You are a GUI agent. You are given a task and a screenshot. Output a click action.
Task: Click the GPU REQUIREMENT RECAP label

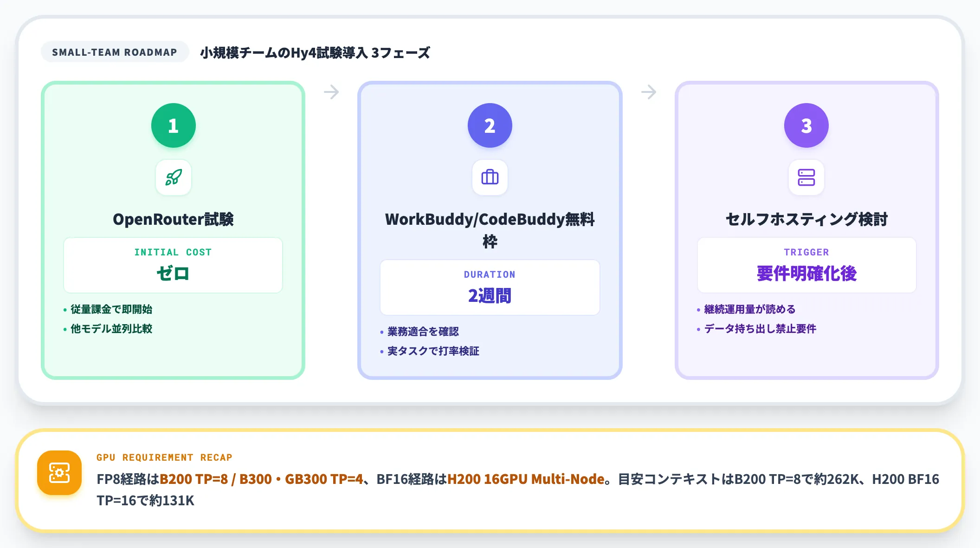[x=164, y=457]
